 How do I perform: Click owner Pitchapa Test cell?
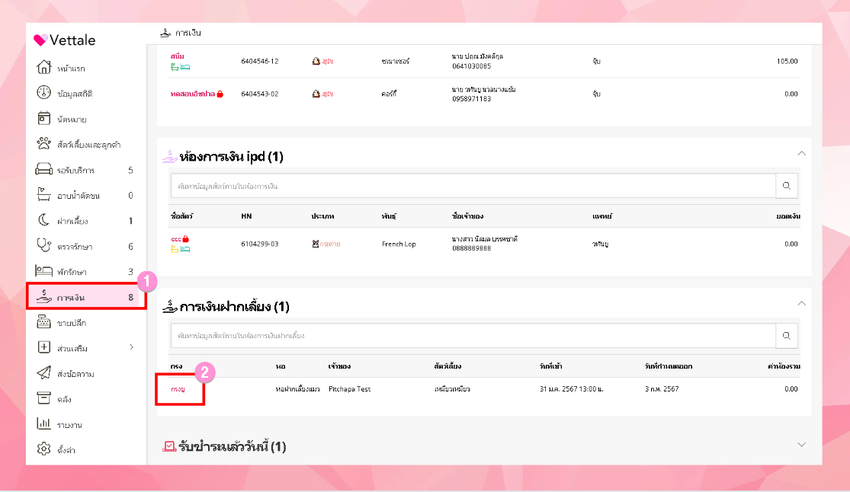pyautogui.click(x=350, y=389)
